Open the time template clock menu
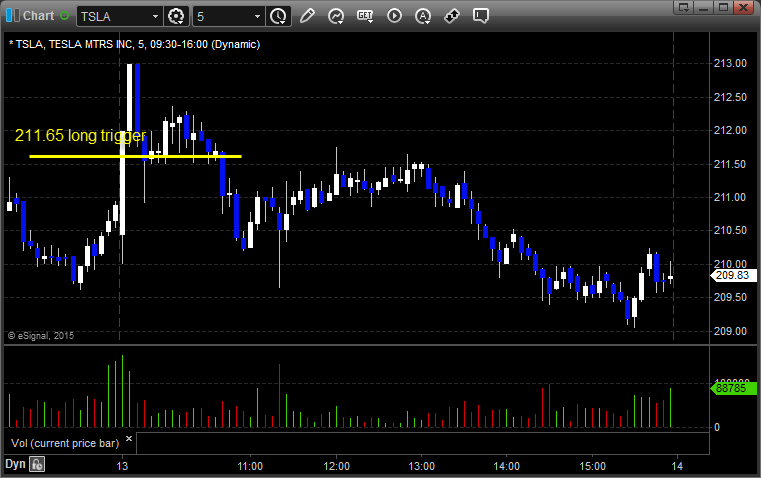The height and width of the screenshot is (478, 761). (x=279, y=16)
